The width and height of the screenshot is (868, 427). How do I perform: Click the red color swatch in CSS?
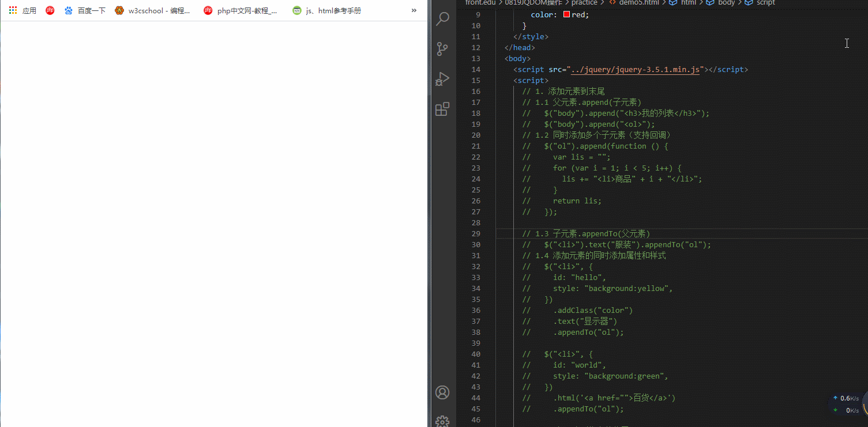tap(566, 14)
